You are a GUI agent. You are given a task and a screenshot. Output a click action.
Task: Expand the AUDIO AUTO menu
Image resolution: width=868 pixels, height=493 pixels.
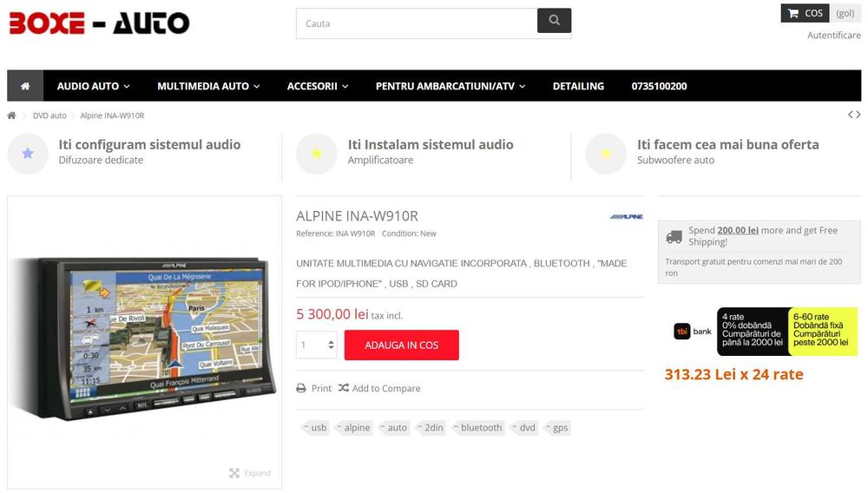pyautogui.click(x=93, y=86)
